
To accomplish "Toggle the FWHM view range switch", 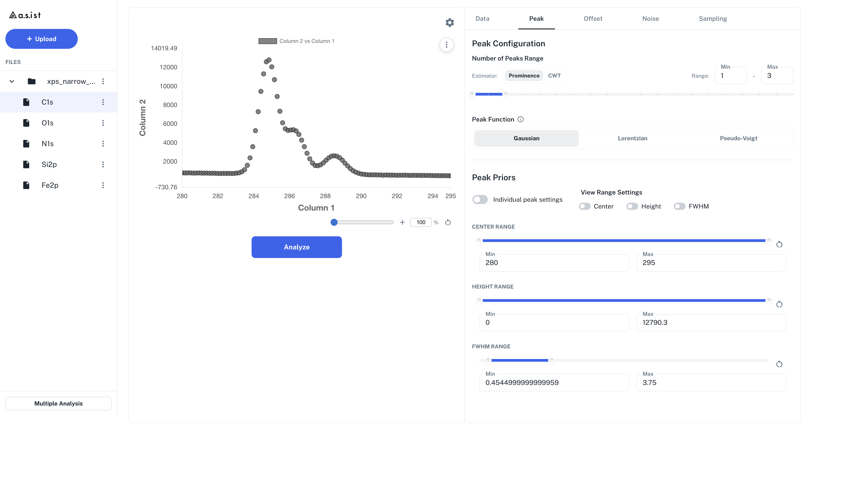I will 679,206.
